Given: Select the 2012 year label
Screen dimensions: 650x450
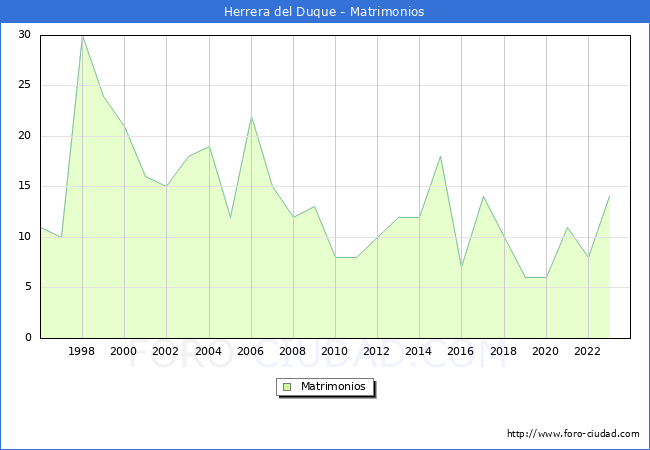Looking at the screenshot, I should (x=377, y=351).
